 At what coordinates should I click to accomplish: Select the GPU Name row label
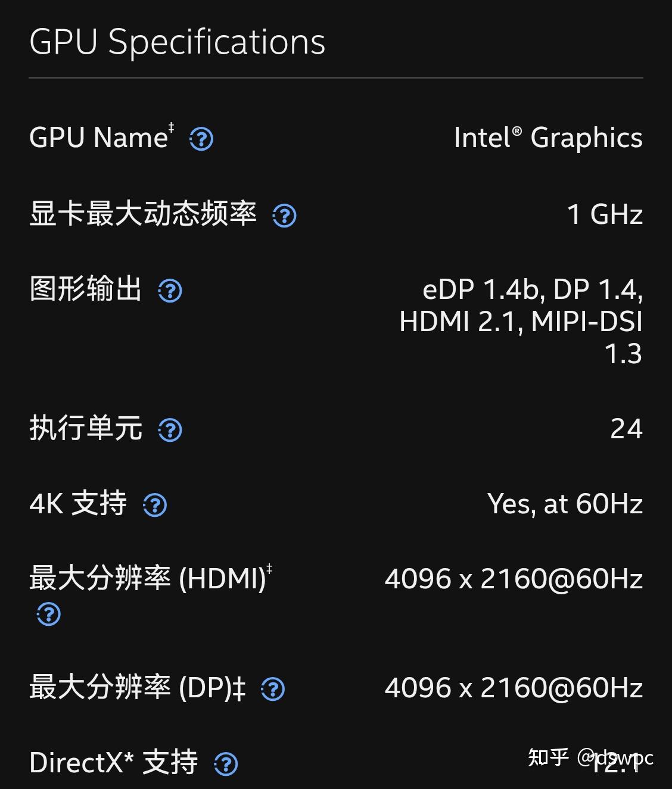99,137
